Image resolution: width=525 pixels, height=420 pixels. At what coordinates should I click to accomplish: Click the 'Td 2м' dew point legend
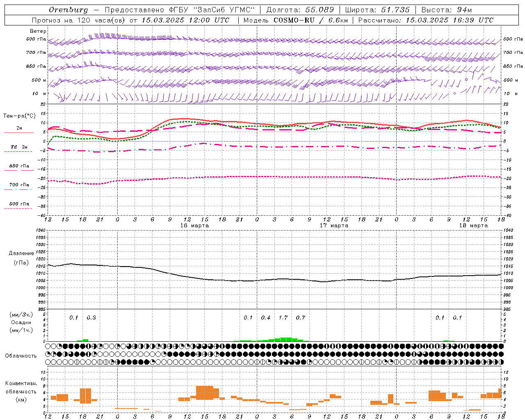(19, 147)
